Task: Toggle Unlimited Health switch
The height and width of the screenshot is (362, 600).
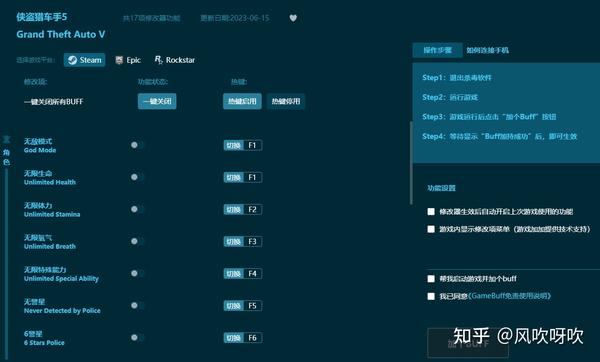Action: pyautogui.click(x=137, y=177)
